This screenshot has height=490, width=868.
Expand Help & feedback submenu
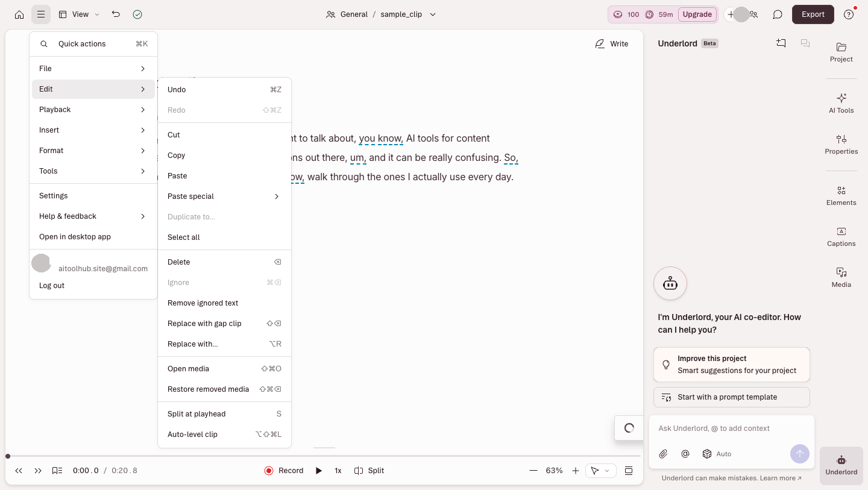[93, 216]
